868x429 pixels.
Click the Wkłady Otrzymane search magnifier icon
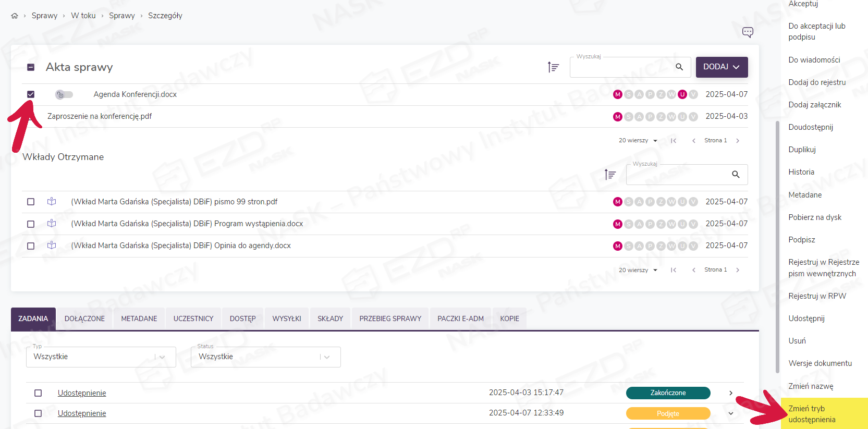click(x=736, y=175)
